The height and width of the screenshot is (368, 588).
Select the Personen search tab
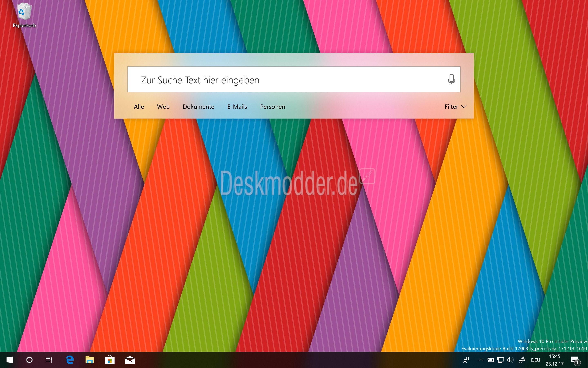tap(272, 107)
